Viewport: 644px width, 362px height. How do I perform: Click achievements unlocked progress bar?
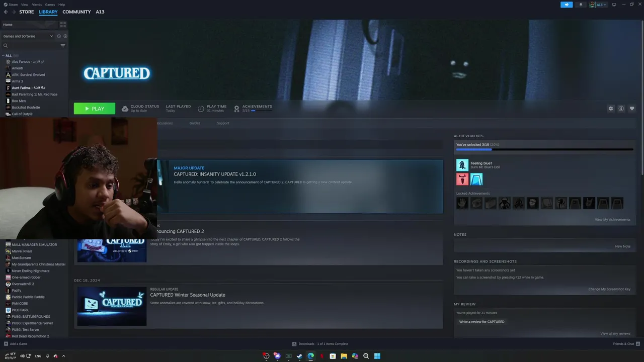click(544, 149)
